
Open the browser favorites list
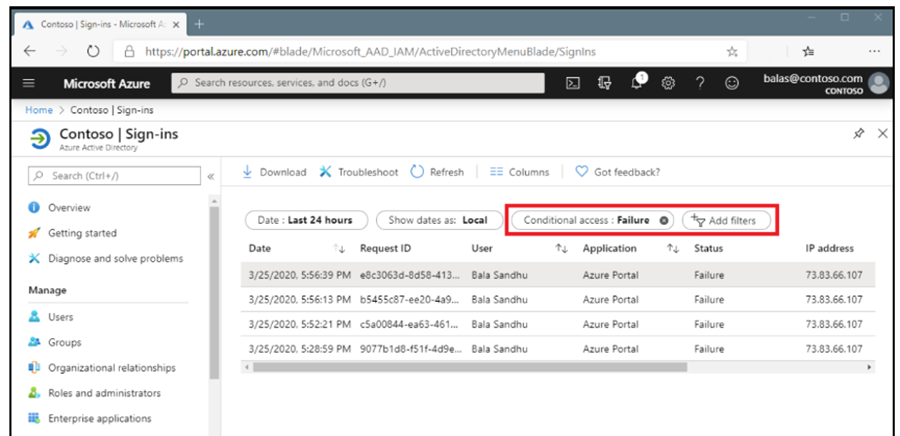click(809, 52)
